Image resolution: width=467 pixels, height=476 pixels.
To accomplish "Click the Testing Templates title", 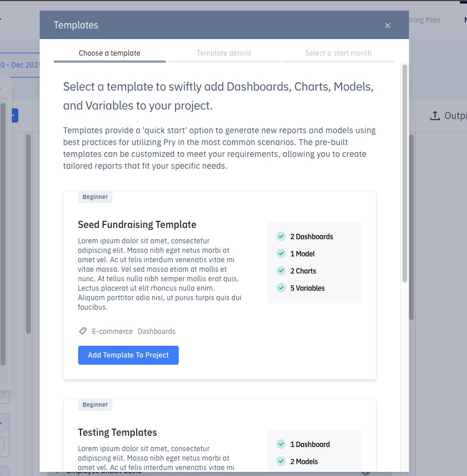I will (117, 432).
